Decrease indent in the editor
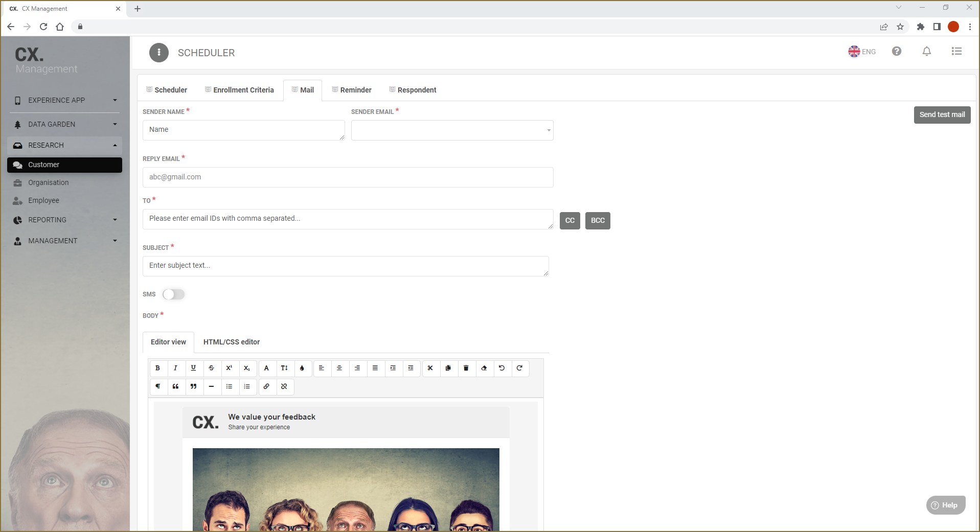 tap(411, 368)
